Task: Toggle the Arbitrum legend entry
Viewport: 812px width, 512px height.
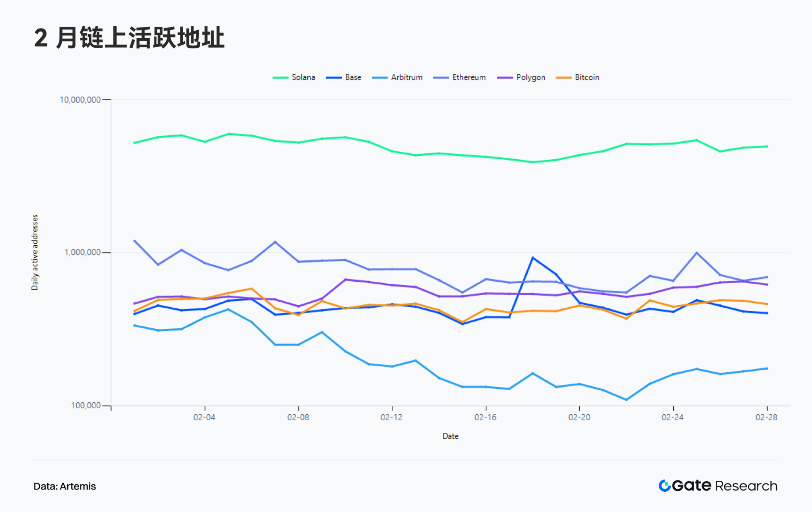Action: click(406, 77)
